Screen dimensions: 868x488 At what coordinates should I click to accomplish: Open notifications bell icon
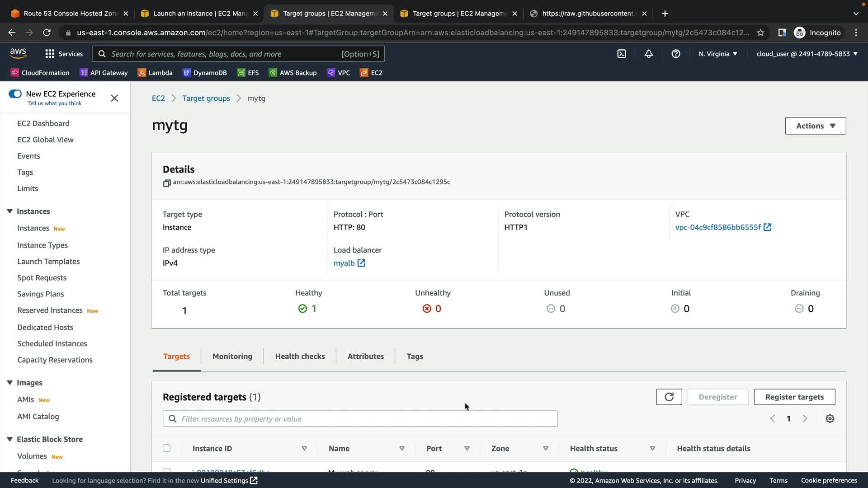coord(649,54)
